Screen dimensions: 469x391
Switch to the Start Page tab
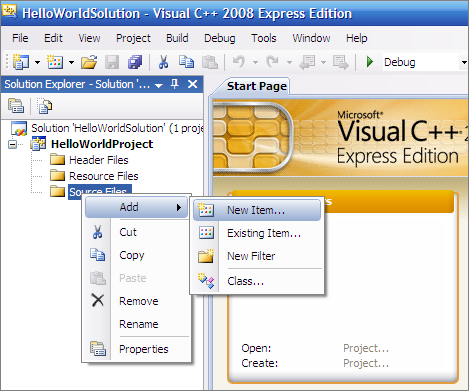pos(257,86)
